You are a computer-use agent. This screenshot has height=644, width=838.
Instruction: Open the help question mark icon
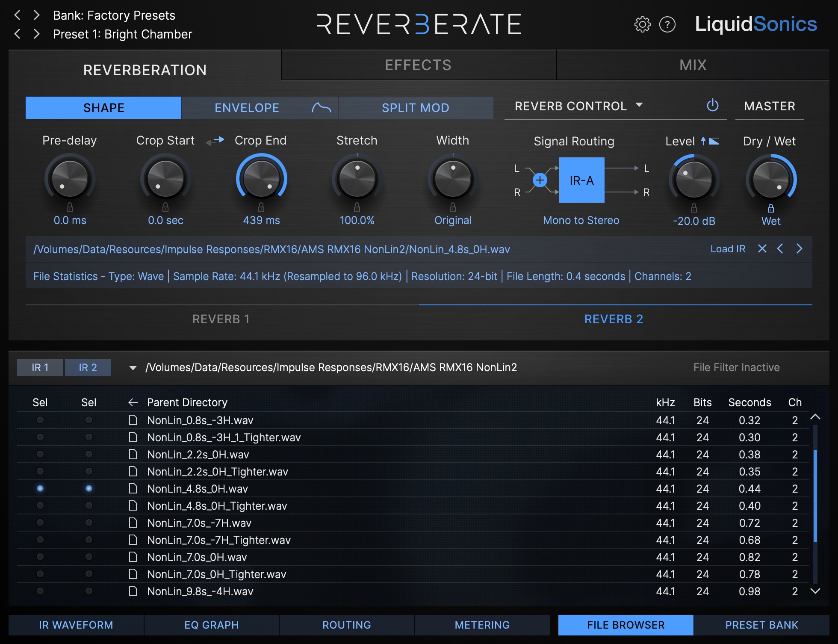pos(667,24)
